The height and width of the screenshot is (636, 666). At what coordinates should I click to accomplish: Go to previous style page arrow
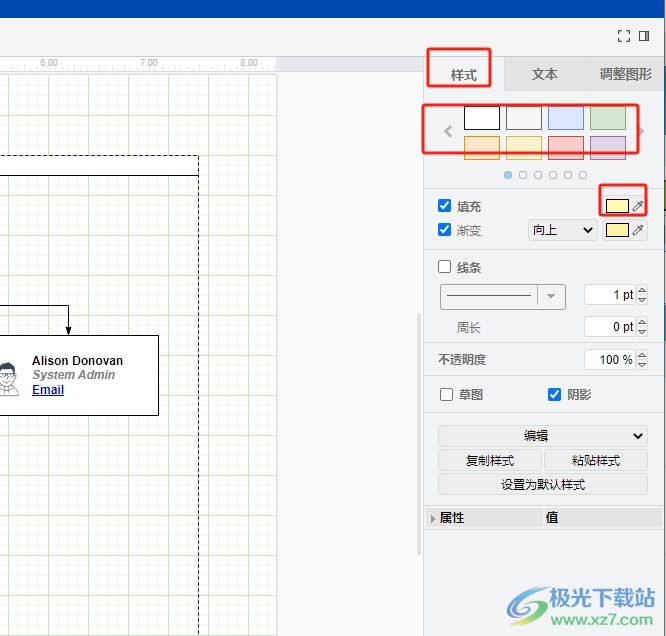(x=448, y=131)
